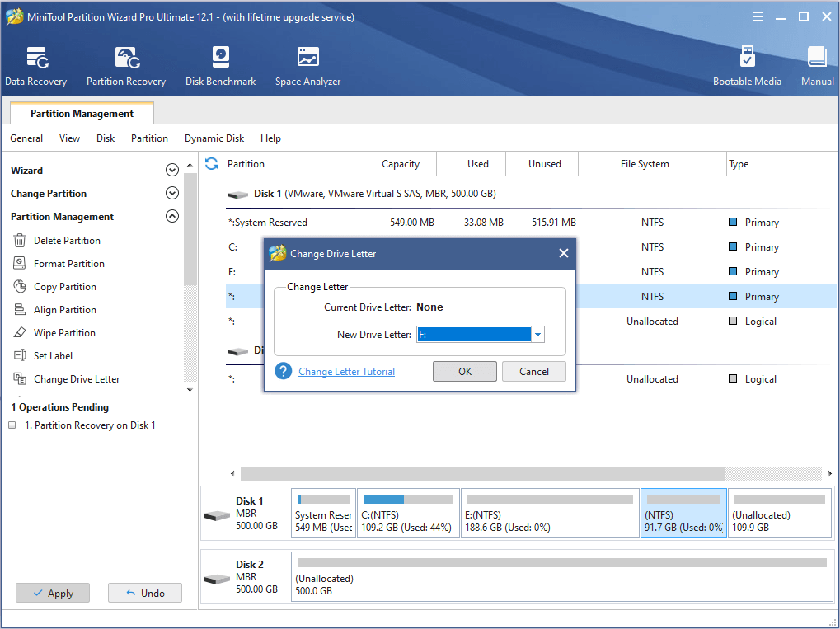
Task: Click the Disk 1 drive icon in disk map
Action: (x=217, y=517)
